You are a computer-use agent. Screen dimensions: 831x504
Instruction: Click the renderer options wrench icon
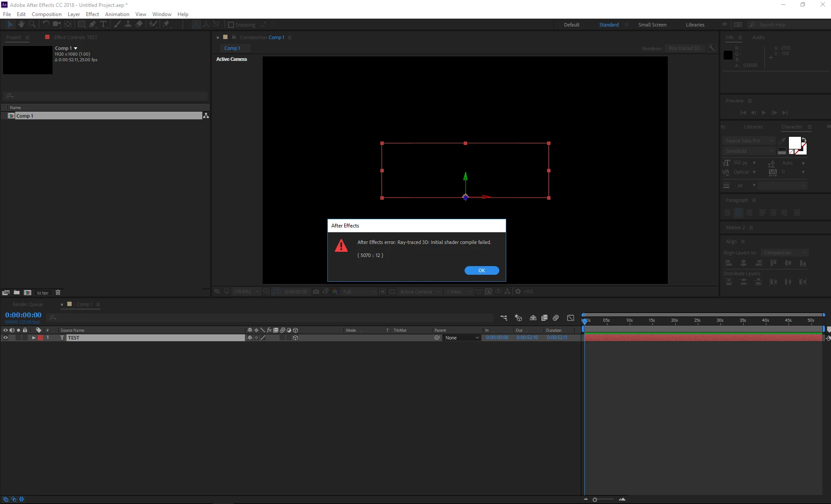coord(712,48)
